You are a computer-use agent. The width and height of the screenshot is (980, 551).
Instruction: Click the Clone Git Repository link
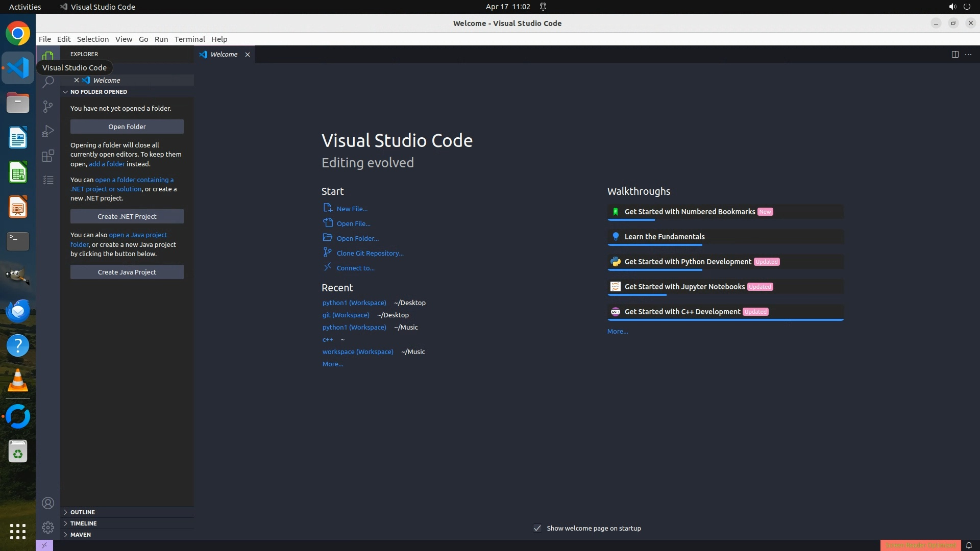pos(370,253)
